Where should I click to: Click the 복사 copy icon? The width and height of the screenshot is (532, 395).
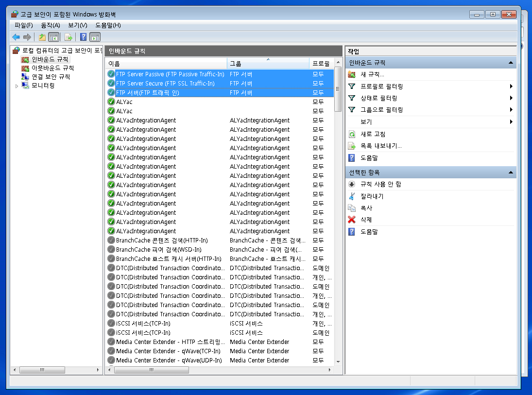pyautogui.click(x=352, y=207)
